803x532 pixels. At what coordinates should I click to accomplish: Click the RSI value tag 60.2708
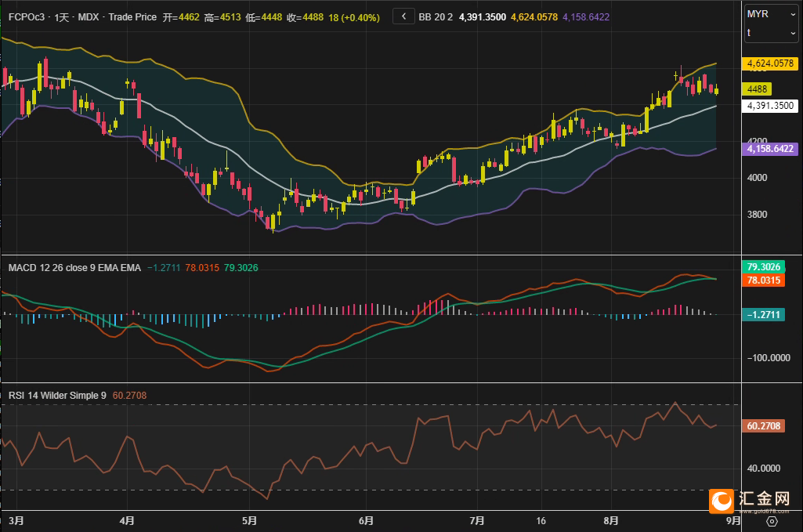(763, 426)
